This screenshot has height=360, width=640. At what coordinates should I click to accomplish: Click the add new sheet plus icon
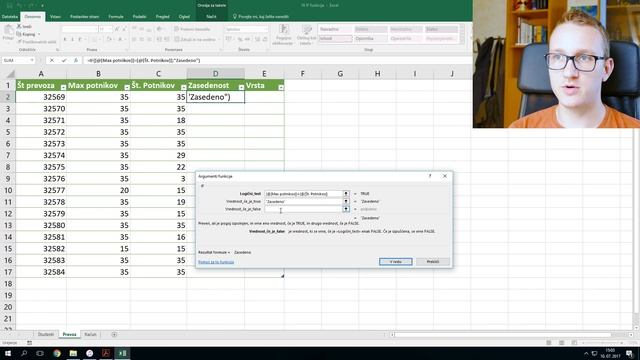pos(114,334)
